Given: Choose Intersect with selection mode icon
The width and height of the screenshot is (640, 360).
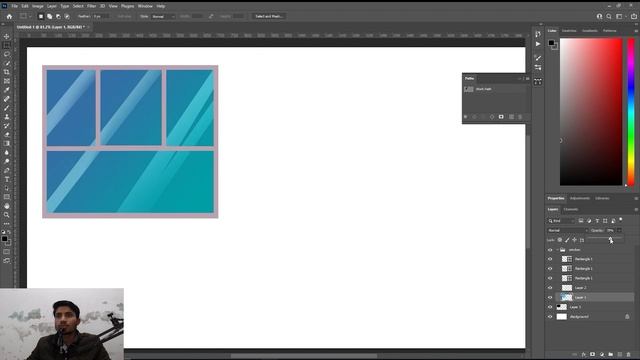Looking at the screenshot, I should click(x=67, y=16).
